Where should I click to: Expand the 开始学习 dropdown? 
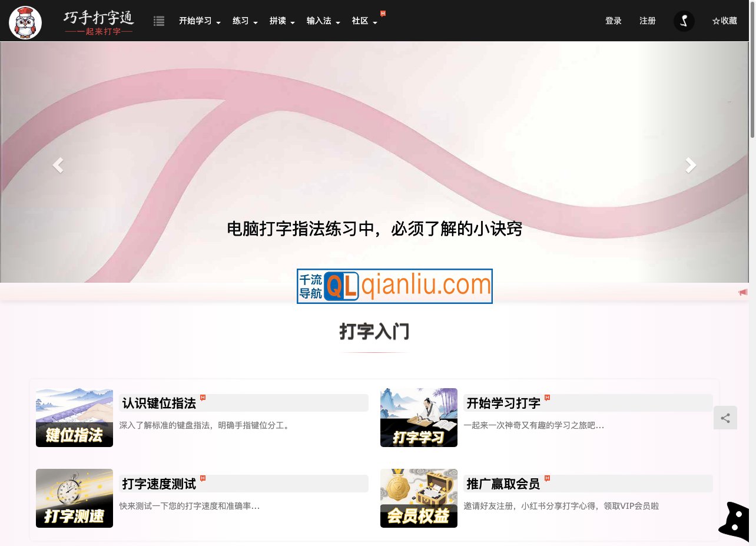click(x=196, y=20)
